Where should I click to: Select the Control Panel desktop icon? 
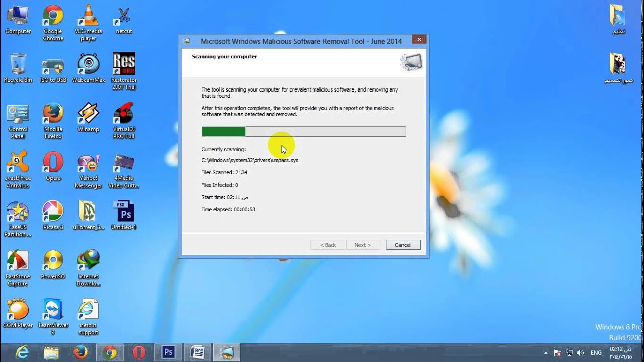[x=18, y=121]
